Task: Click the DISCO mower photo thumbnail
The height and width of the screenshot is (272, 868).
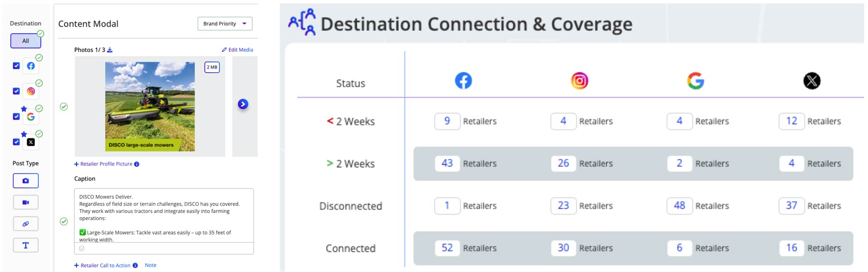Action: point(150,107)
